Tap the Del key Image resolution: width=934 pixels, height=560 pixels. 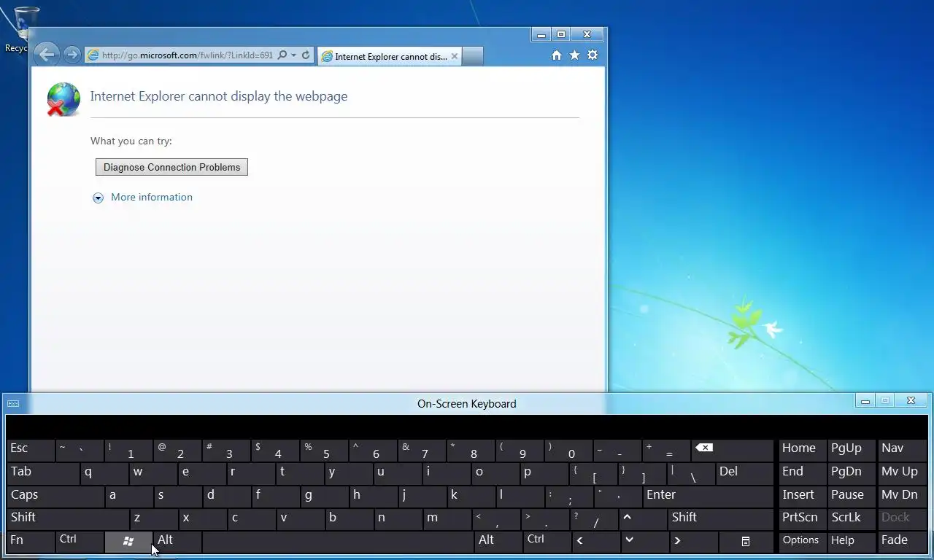point(744,474)
